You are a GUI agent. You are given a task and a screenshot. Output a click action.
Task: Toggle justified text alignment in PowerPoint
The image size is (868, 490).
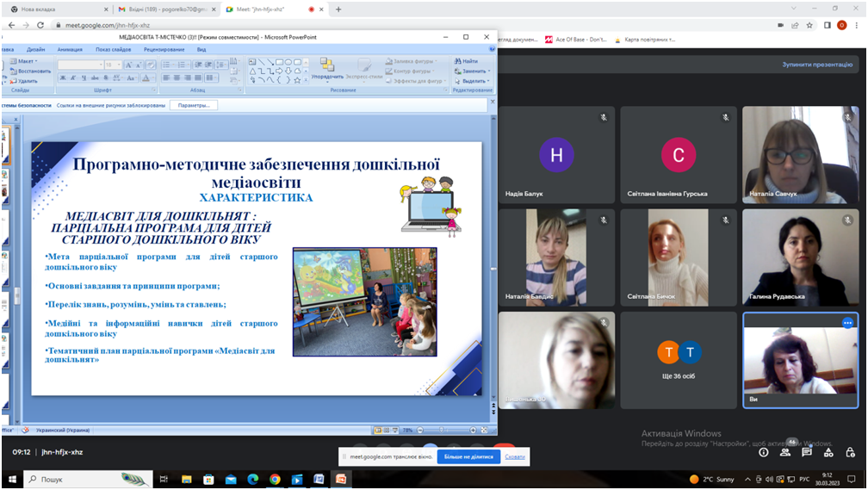tap(198, 78)
